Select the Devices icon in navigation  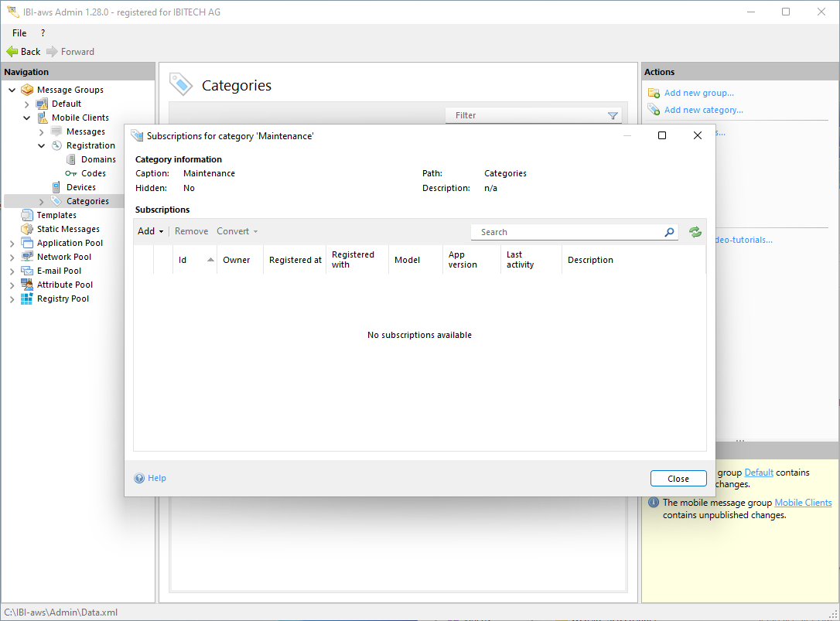(56, 187)
